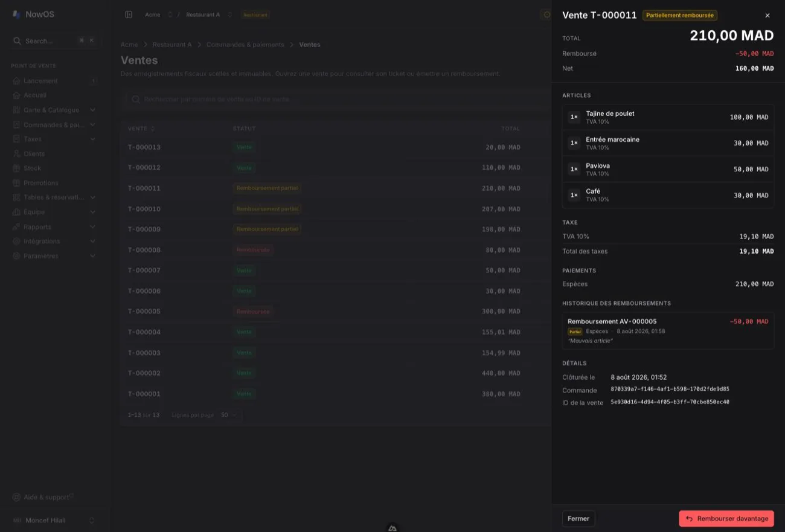785x532 pixels.
Task: Click Restaurant A breadcrumb link
Action: pyautogui.click(x=172, y=45)
